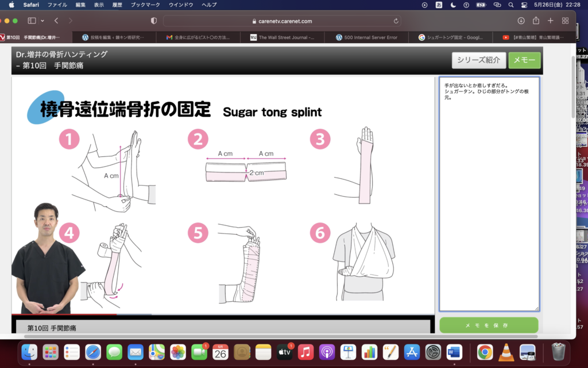588x368 pixels.
Task: Open the 履歴 menu in menu bar
Action: pyautogui.click(x=117, y=5)
